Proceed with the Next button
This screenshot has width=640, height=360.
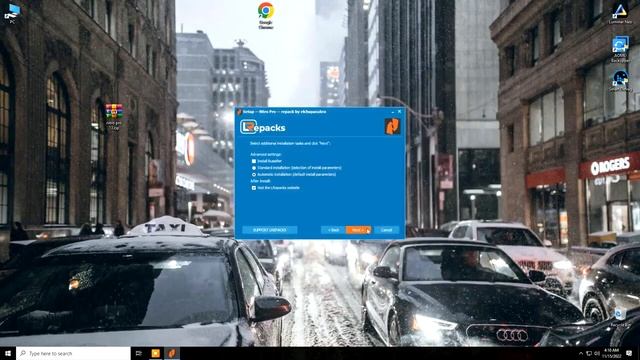click(x=358, y=230)
